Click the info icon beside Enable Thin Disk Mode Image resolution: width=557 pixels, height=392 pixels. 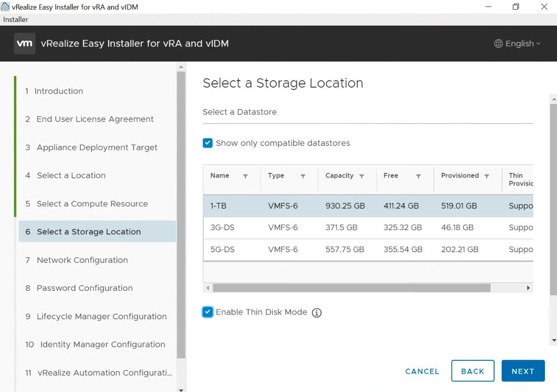[316, 312]
